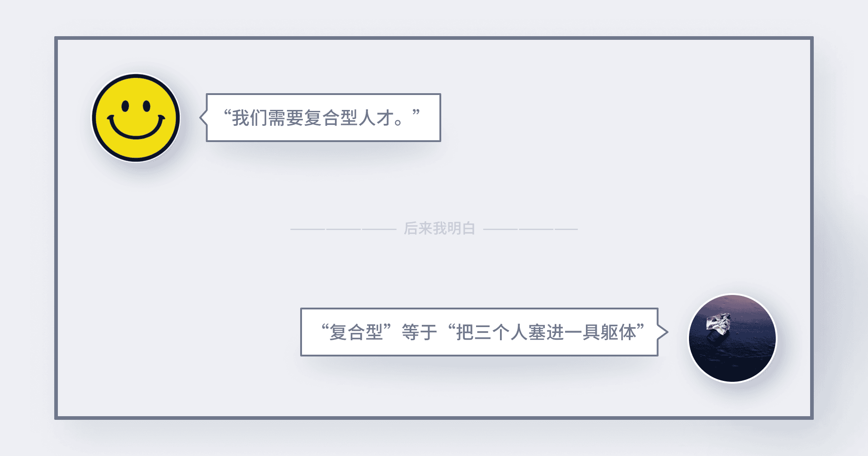
Task: Click the ice chunk inside the dark avatar
Action: (x=718, y=324)
